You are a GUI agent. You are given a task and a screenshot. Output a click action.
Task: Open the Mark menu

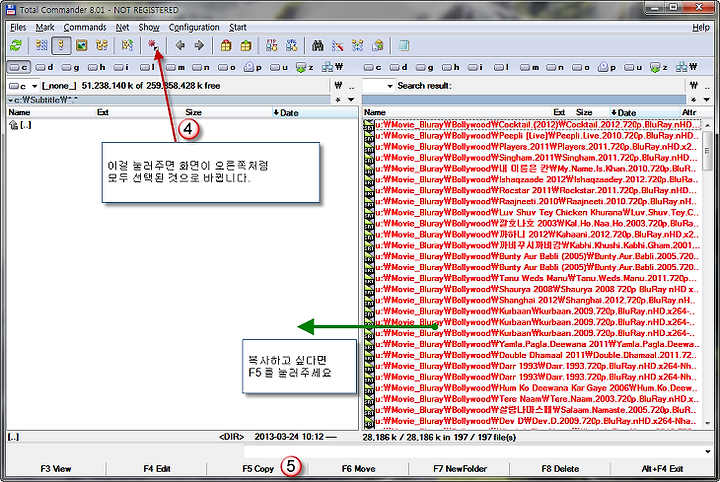click(x=45, y=28)
